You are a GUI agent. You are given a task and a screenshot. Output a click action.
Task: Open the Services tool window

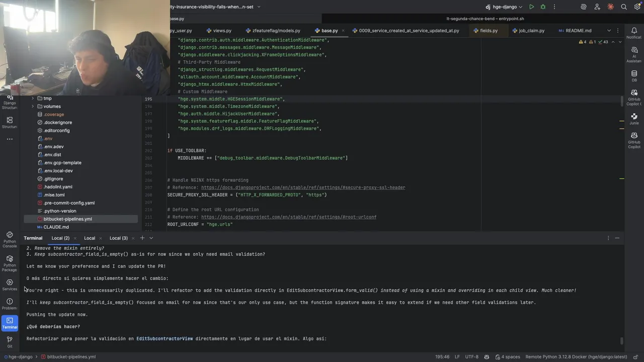coord(10,285)
